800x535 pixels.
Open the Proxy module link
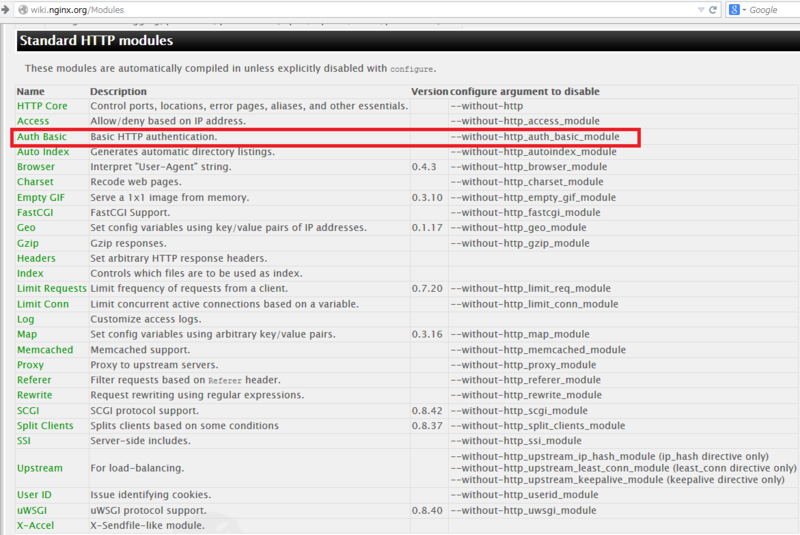30,365
